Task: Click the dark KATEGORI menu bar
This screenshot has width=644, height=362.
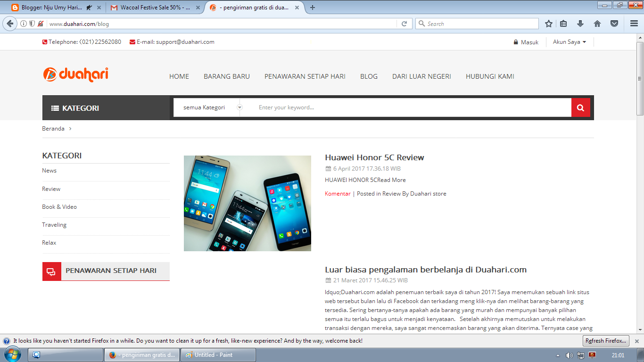Action: coord(106,108)
